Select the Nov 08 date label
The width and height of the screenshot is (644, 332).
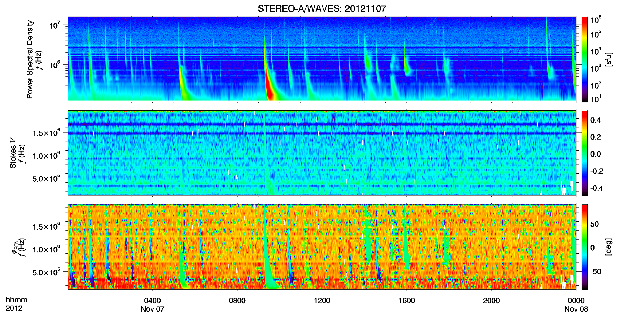pyautogui.click(x=576, y=309)
